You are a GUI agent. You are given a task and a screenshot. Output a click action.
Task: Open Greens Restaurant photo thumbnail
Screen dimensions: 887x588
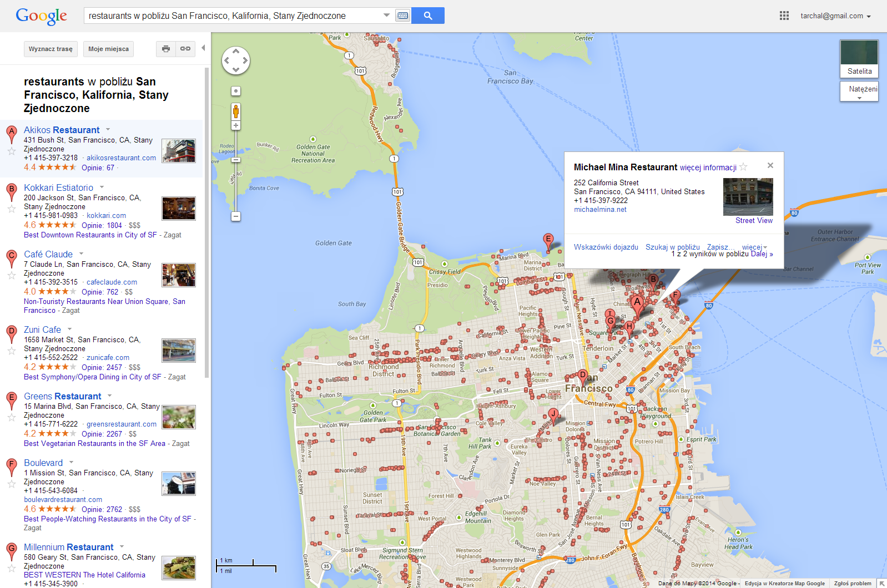[179, 417]
